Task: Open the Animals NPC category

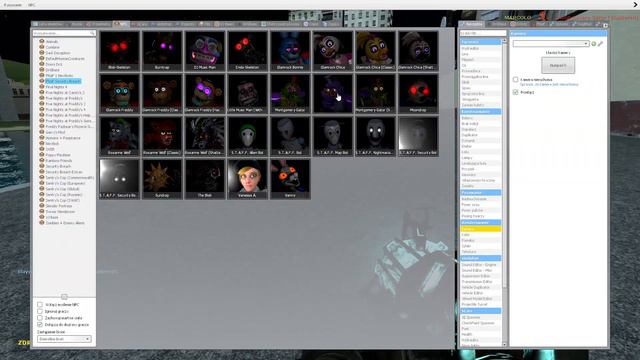Action: click(52, 41)
